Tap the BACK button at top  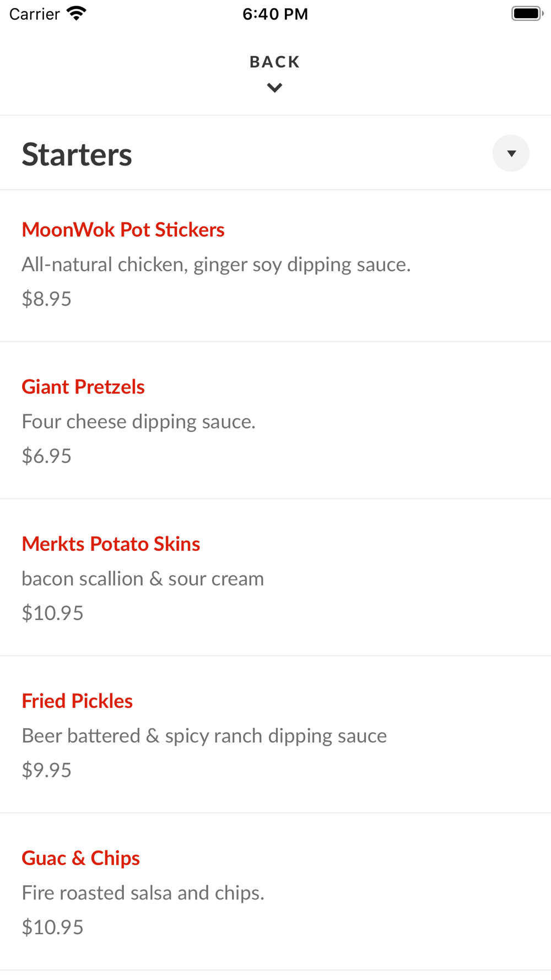tap(274, 62)
